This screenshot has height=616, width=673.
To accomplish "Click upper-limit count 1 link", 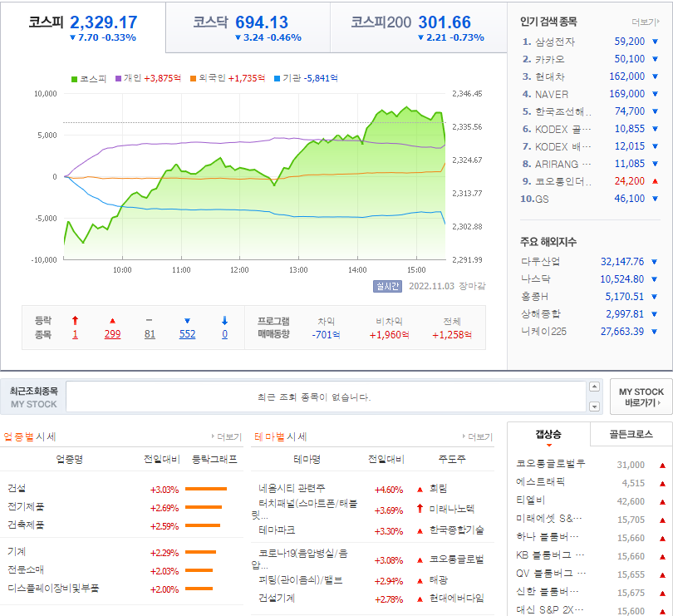I will 75,334.
